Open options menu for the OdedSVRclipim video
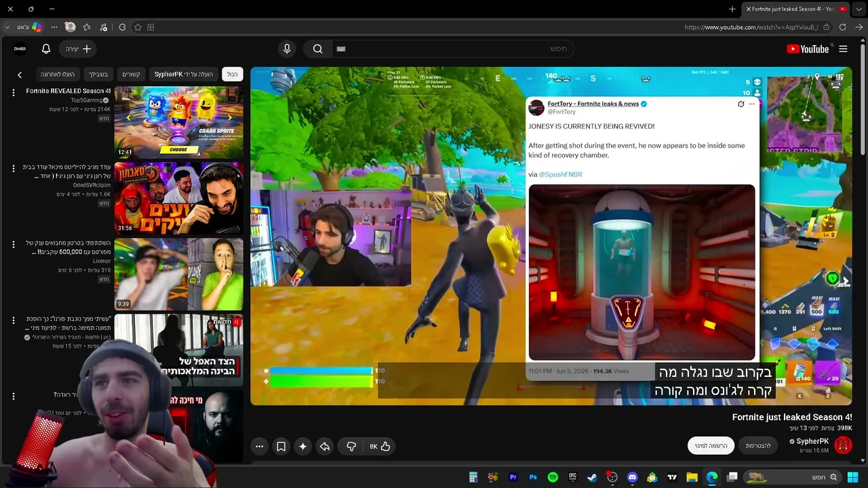Viewport: 868px width, 488px height. [13, 168]
